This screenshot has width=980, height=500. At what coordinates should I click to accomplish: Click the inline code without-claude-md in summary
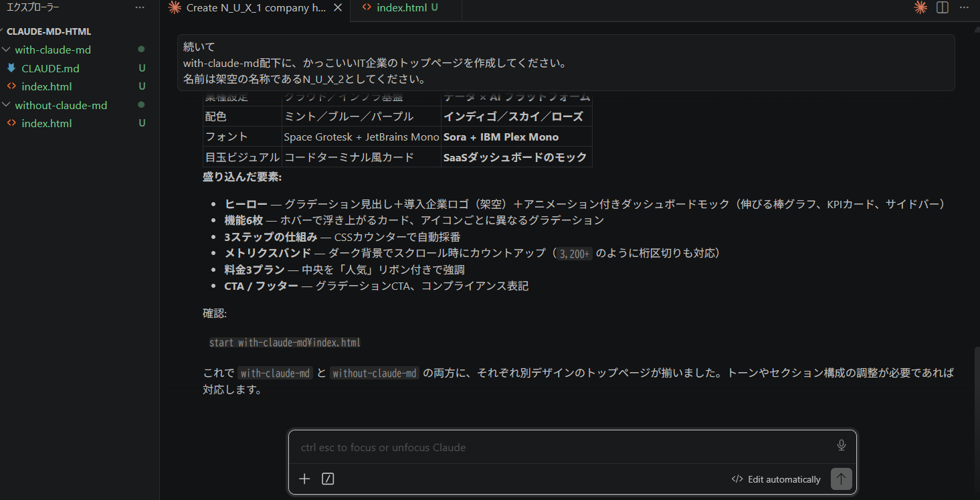click(x=375, y=373)
